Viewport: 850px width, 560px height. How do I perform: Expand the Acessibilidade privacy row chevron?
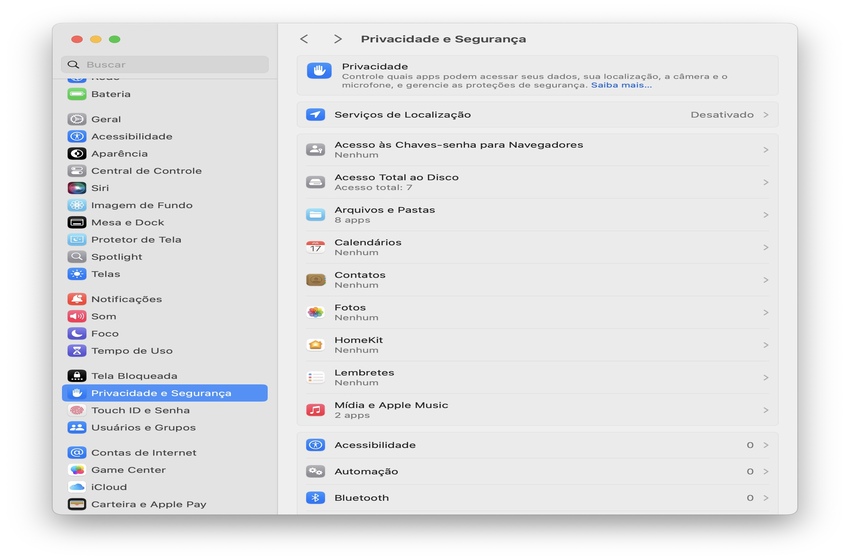(x=766, y=445)
